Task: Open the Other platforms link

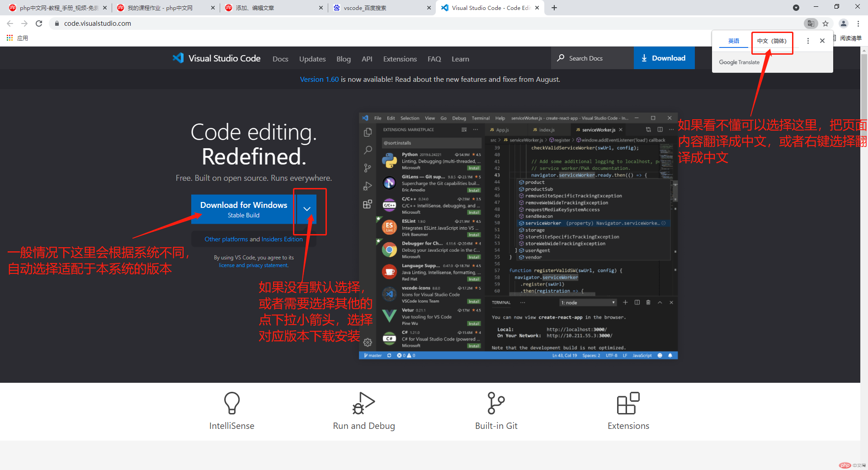Action: (226, 239)
